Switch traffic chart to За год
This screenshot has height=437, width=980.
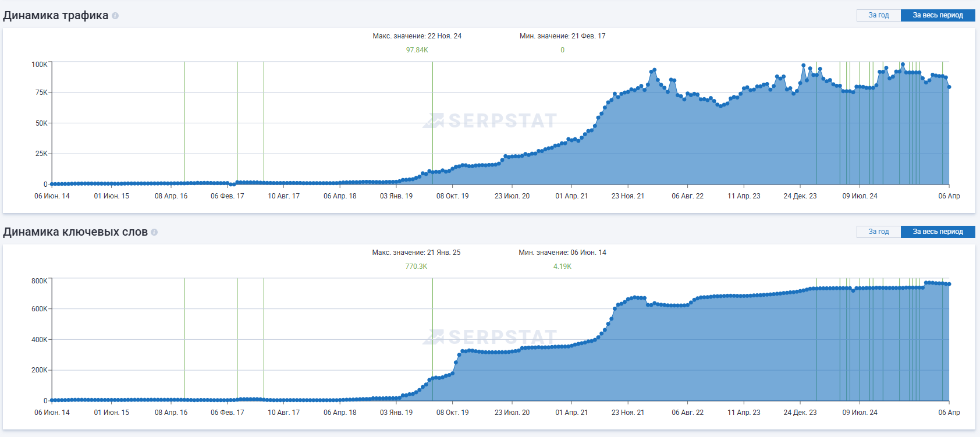(x=878, y=15)
